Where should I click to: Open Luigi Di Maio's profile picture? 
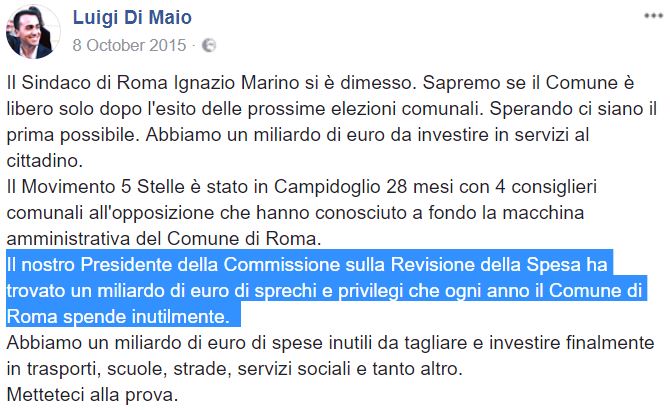[33, 32]
